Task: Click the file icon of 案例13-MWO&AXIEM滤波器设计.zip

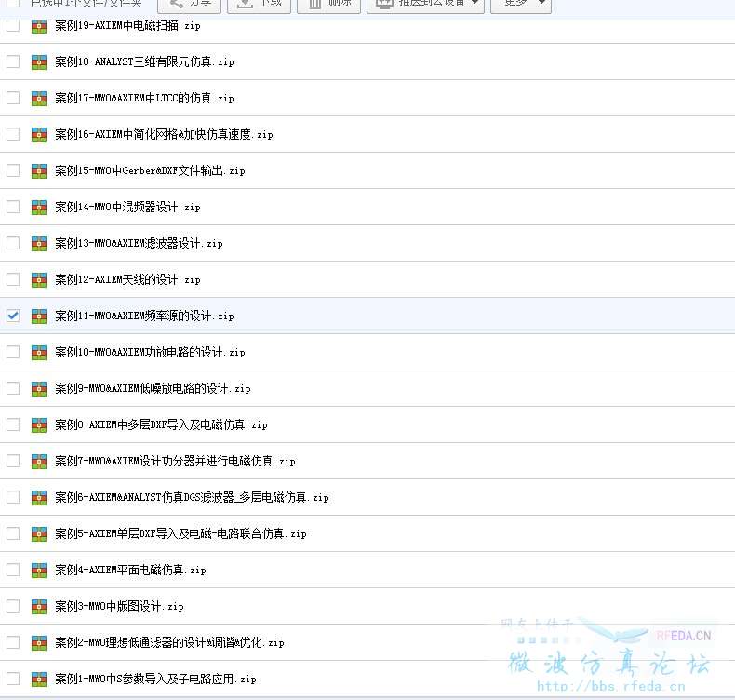Action: pyautogui.click(x=39, y=244)
